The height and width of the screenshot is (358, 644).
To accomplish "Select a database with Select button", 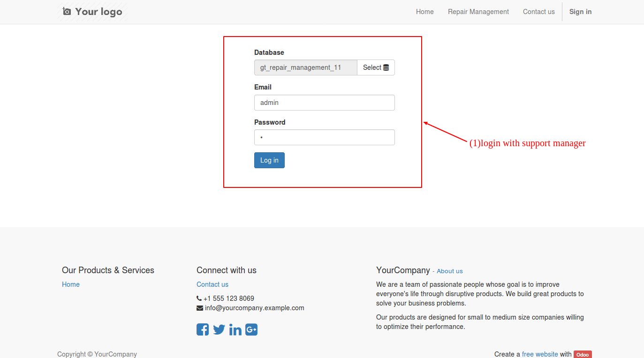I will pos(376,67).
